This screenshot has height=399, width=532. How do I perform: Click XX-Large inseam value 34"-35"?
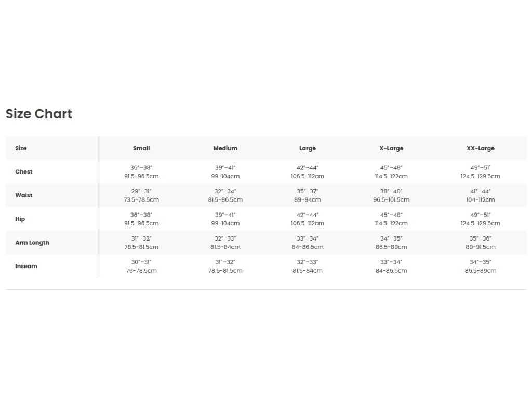coord(481,262)
